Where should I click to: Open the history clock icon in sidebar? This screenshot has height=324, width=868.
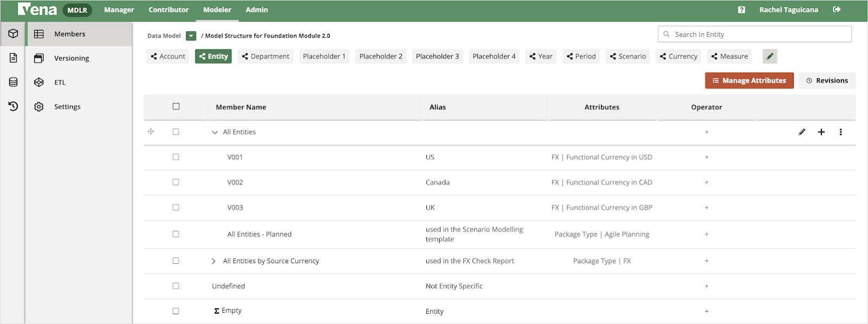tap(13, 106)
